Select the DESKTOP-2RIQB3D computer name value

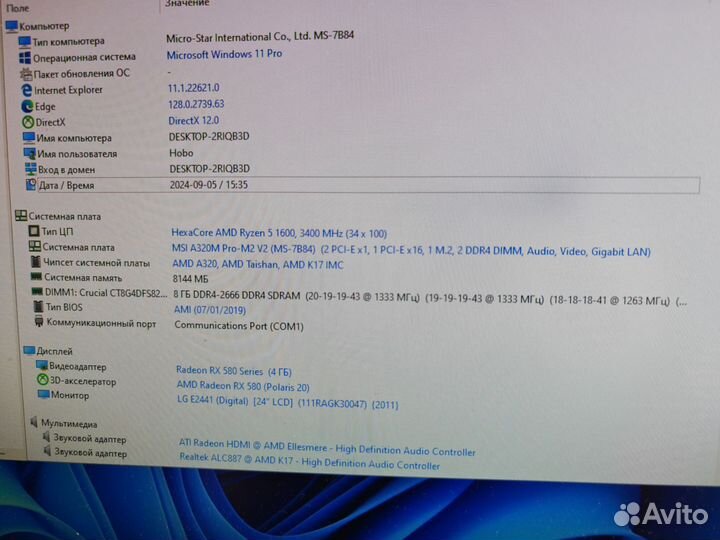point(209,136)
